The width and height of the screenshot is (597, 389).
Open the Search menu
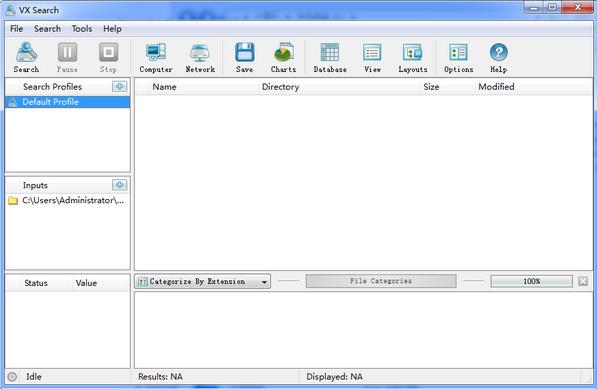(47, 29)
